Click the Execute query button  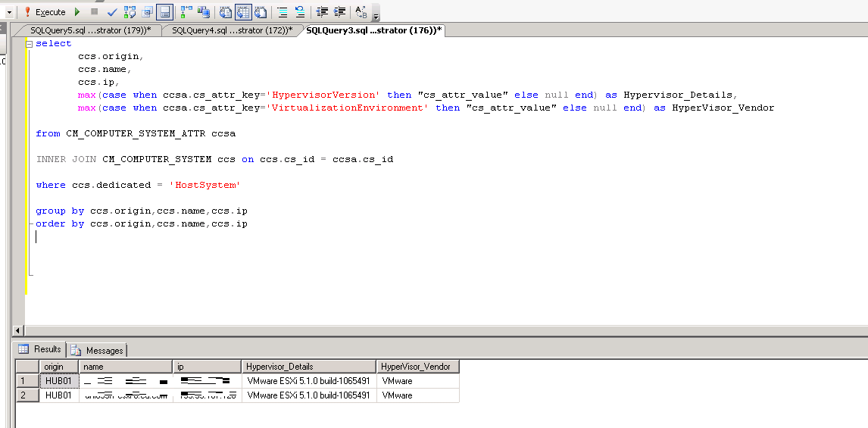[x=44, y=11]
